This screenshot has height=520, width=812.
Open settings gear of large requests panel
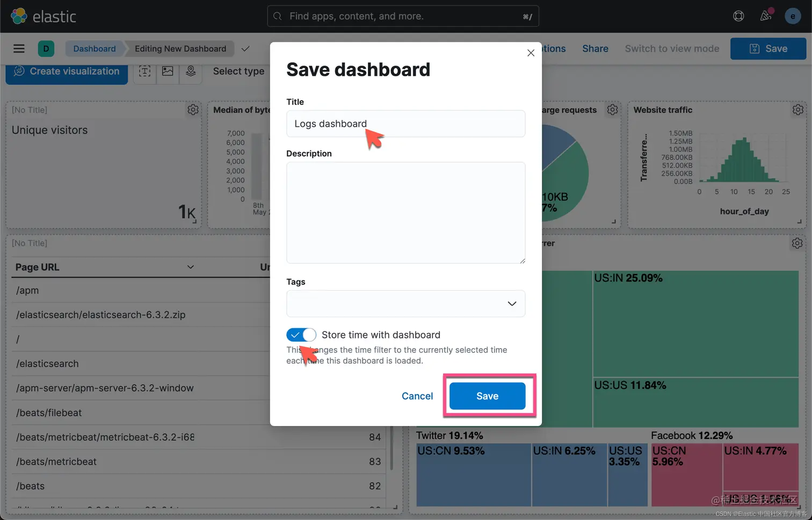[612, 110]
